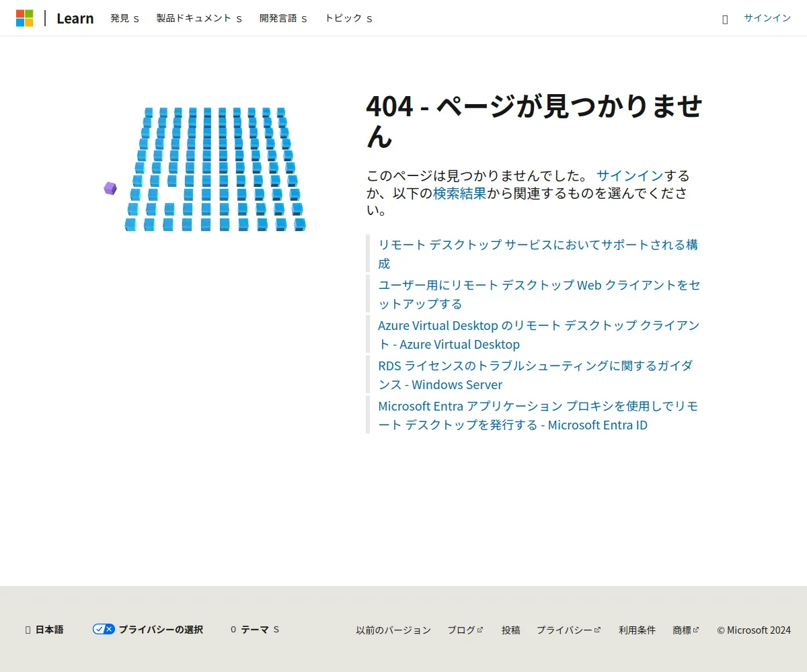Click the purple cube in illustration
The width and height of the screenshot is (807, 672).
(110, 188)
